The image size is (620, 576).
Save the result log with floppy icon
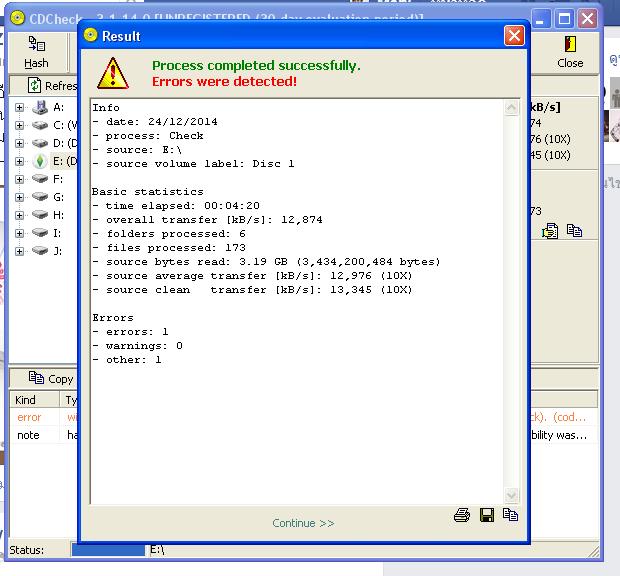point(487,515)
